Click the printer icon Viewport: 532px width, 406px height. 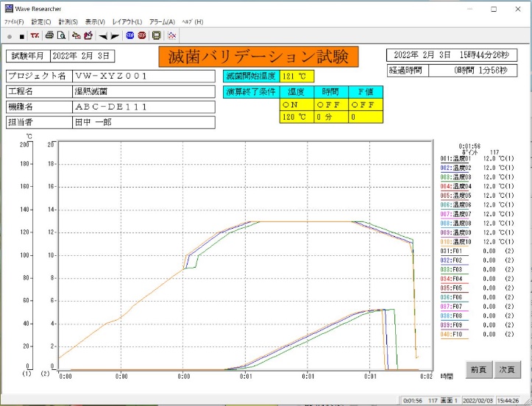pos(49,35)
